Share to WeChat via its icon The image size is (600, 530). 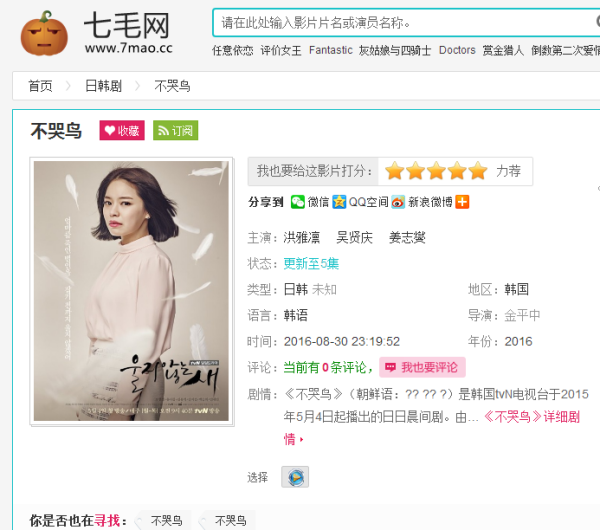pyautogui.click(x=298, y=202)
